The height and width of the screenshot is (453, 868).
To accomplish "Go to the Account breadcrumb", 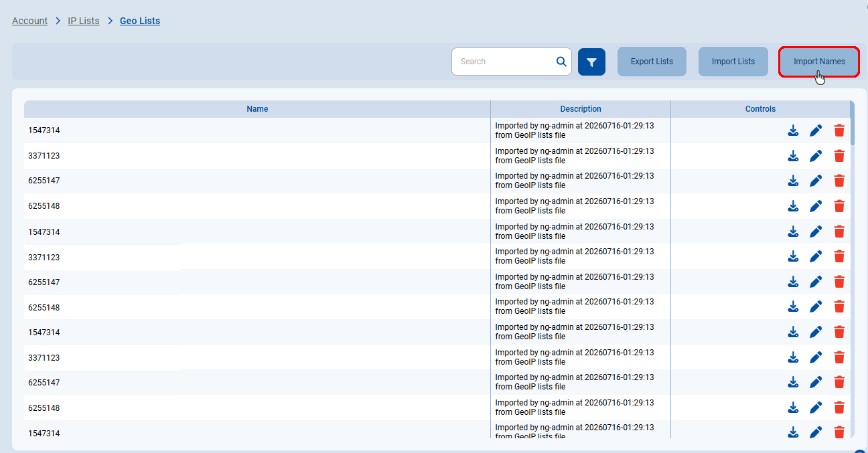I will click(29, 21).
